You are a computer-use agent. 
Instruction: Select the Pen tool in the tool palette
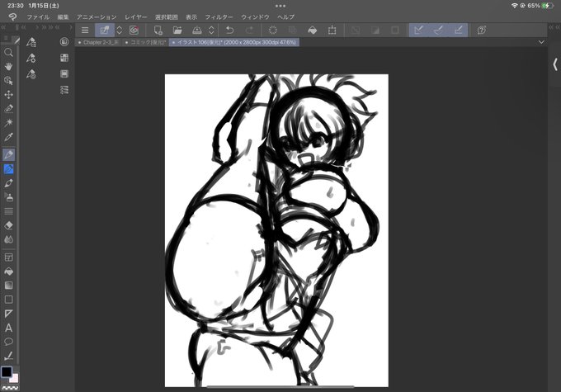coord(8,154)
